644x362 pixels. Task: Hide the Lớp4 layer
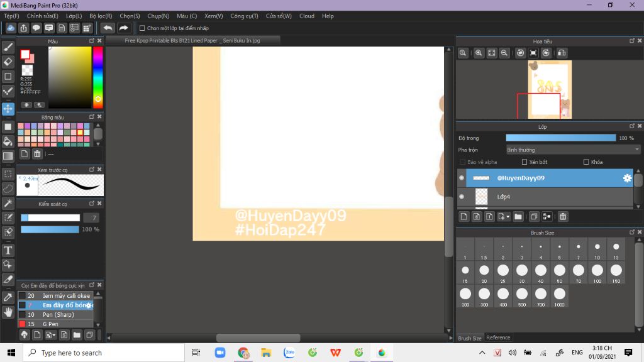pos(462,197)
